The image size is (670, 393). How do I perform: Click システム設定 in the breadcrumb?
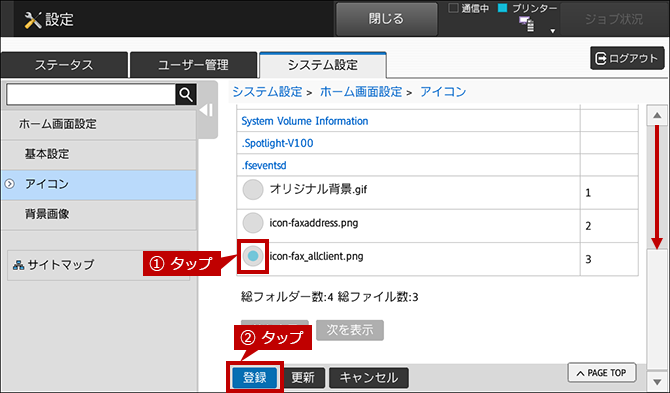pos(267,92)
